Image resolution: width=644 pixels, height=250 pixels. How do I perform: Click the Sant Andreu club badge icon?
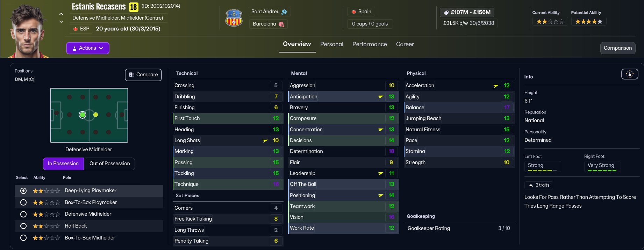coord(234,18)
